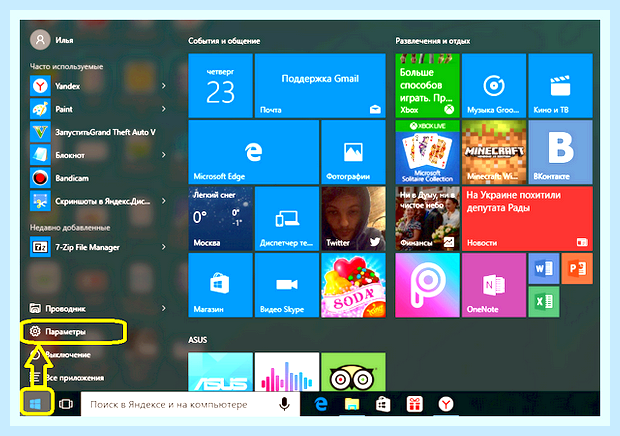Open the Store icon on the taskbar
The height and width of the screenshot is (436, 620).
(383, 404)
